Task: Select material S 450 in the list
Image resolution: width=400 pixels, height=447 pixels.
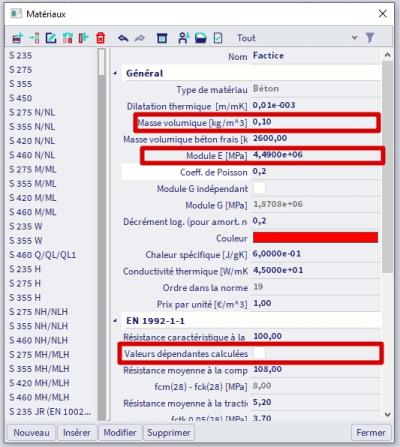Action: 21,98
